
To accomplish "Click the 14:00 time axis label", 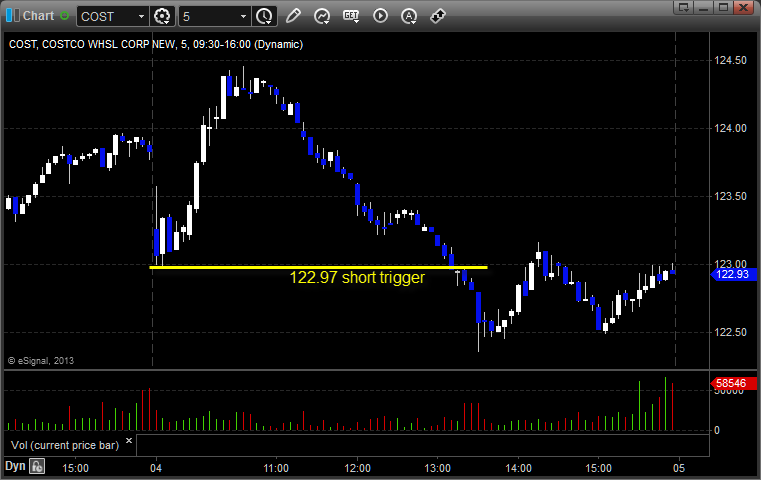I will click(518, 468).
